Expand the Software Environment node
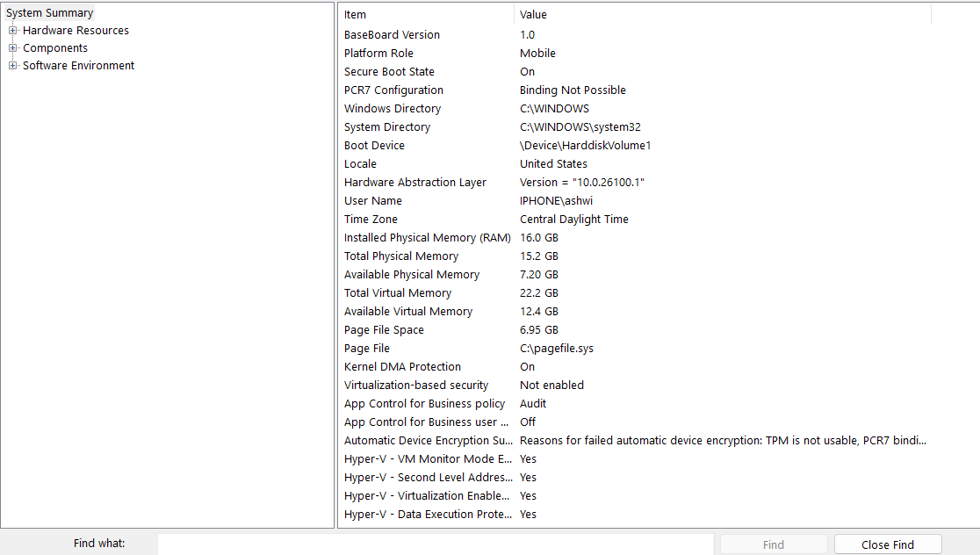980x555 pixels. pyautogui.click(x=12, y=65)
